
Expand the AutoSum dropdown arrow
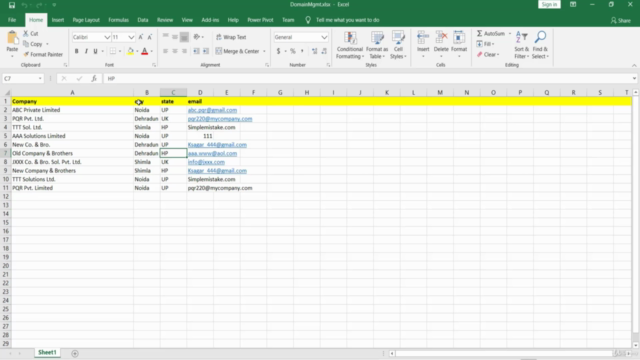pyautogui.click(x=510, y=33)
